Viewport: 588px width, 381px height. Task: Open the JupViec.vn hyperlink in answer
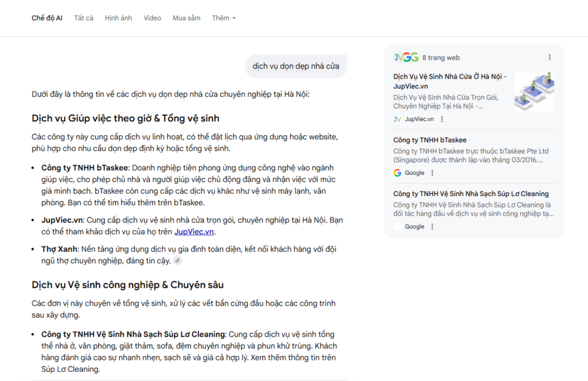(194, 232)
